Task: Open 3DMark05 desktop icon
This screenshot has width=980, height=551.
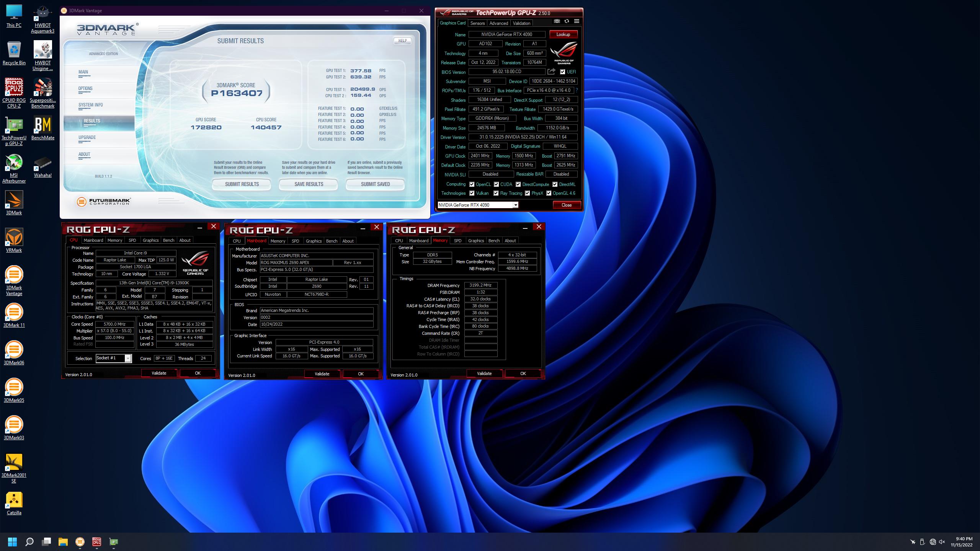Action: click(x=14, y=391)
